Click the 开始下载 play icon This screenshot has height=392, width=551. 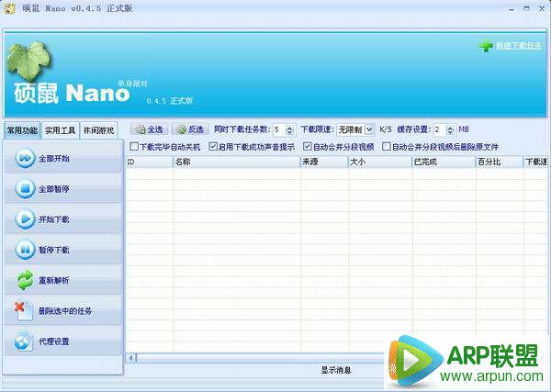coord(25,219)
